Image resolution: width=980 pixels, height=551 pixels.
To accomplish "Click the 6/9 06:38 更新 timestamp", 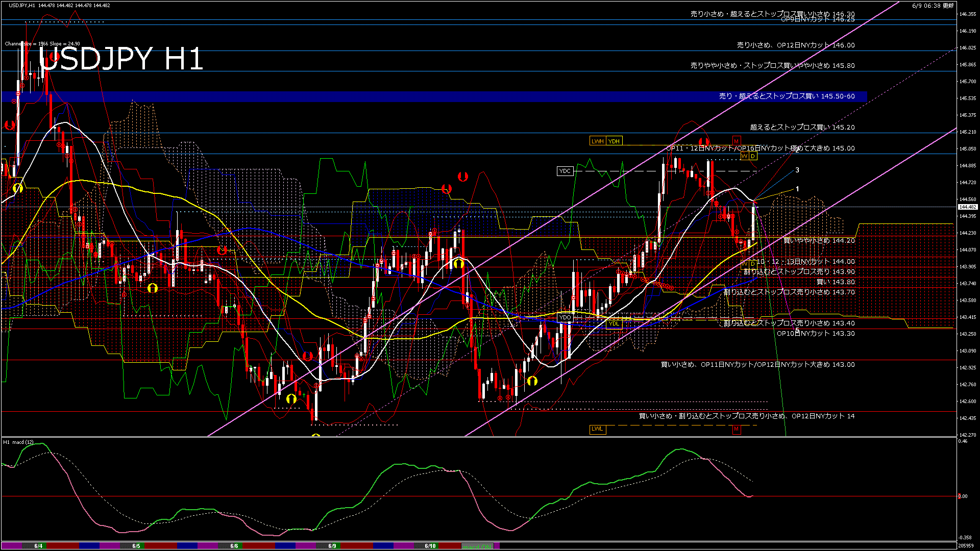I will pos(933,6).
